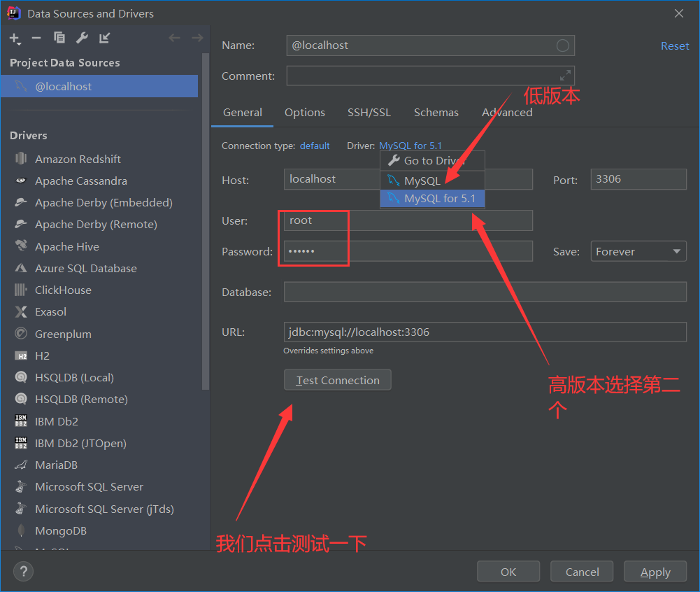
Task: Choose MySQL driver from popup
Action: (x=432, y=181)
